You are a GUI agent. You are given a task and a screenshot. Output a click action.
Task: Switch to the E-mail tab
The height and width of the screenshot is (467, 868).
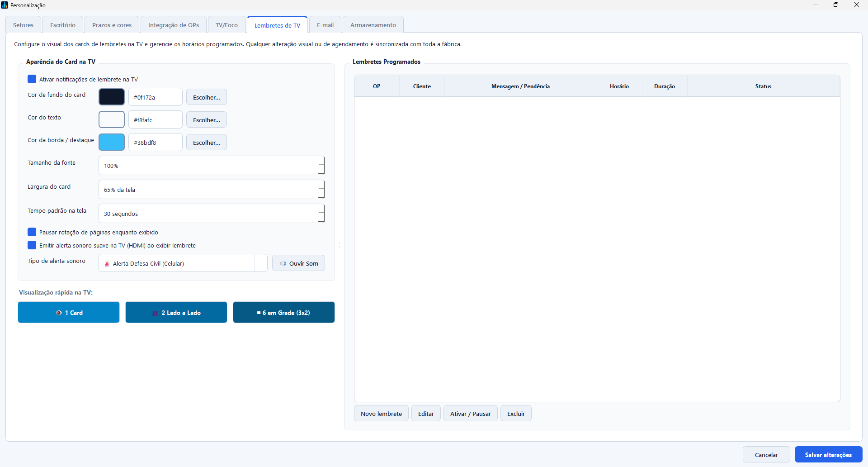(x=325, y=25)
